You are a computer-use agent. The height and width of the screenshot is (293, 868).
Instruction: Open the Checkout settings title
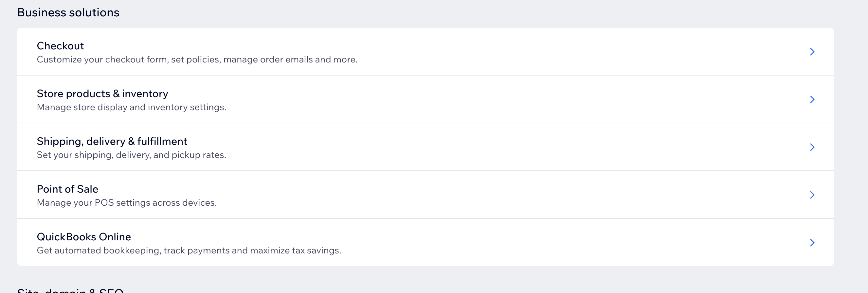click(60, 46)
